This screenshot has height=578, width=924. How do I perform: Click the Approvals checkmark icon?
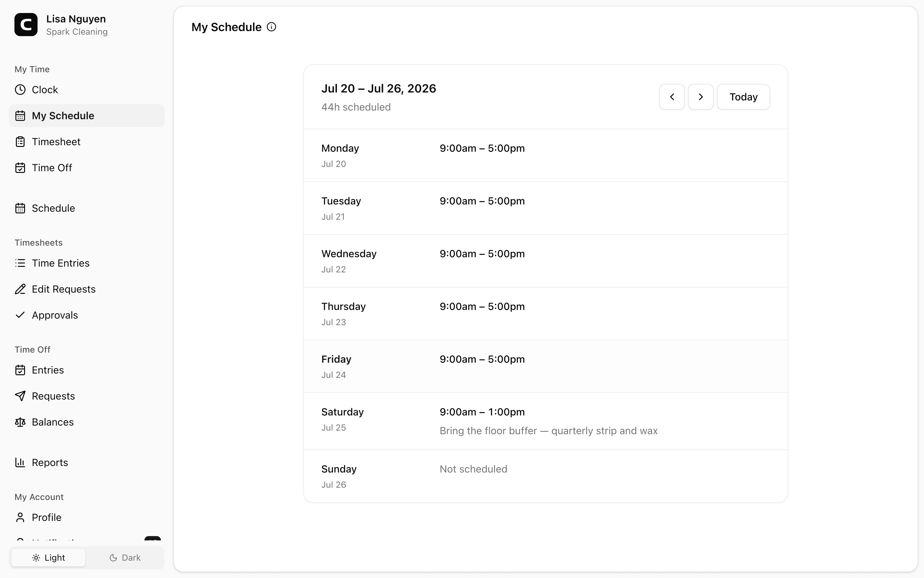[20, 315]
